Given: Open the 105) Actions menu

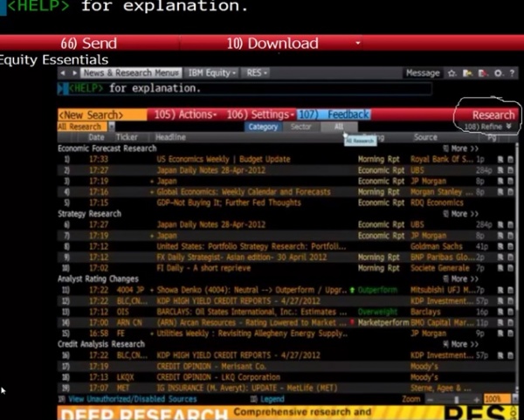Looking at the screenshot, I should [x=185, y=114].
